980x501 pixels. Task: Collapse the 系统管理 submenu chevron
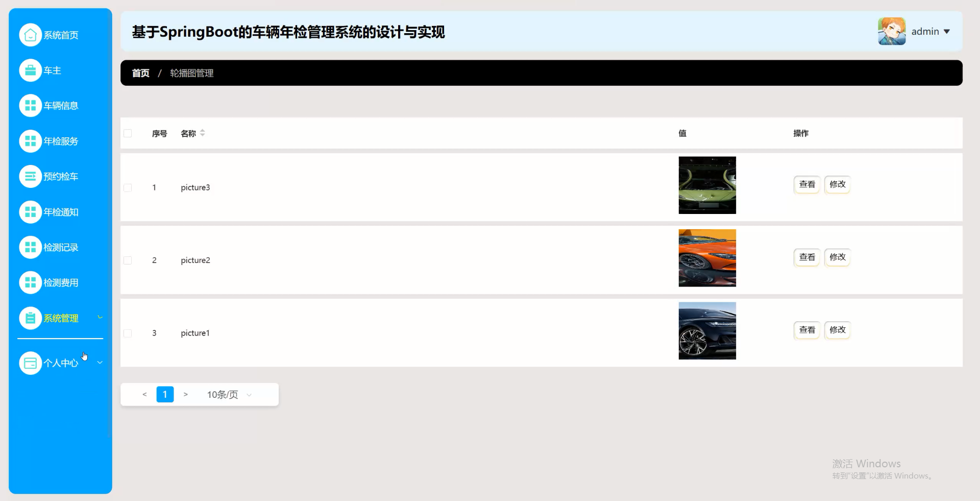coord(100,318)
